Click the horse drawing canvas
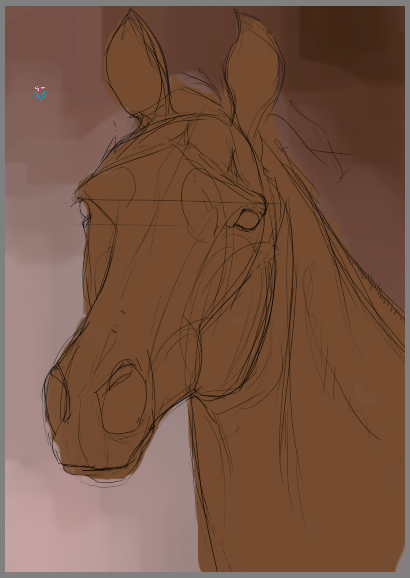The width and height of the screenshot is (410, 578). click(205, 289)
